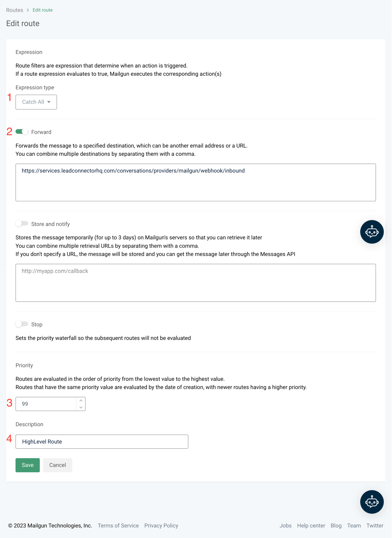The image size is (392, 538).
Task: Open the Help center link
Action: coord(311,525)
